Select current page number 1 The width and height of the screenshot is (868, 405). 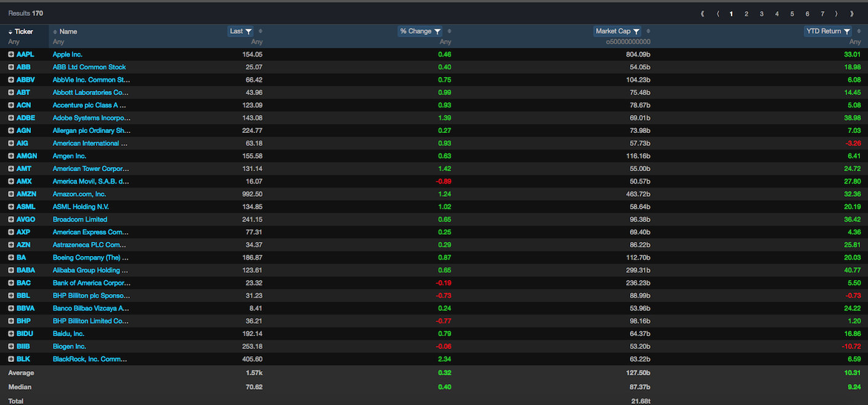(x=731, y=14)
